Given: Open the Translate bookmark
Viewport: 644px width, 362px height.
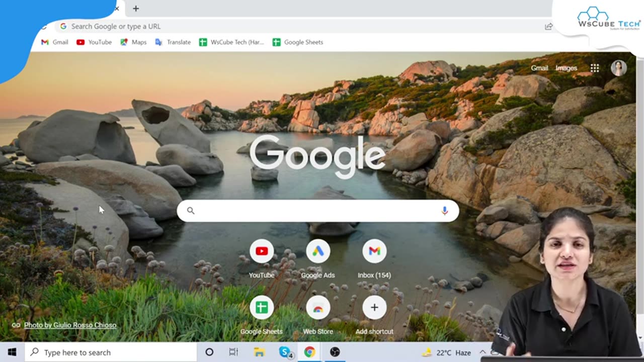Looking at the screenshot, I should pos(173,42).
